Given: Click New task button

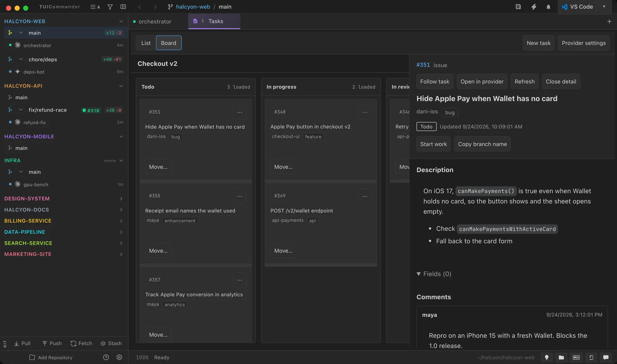Looking at the screenshot, I should point(538,43).
